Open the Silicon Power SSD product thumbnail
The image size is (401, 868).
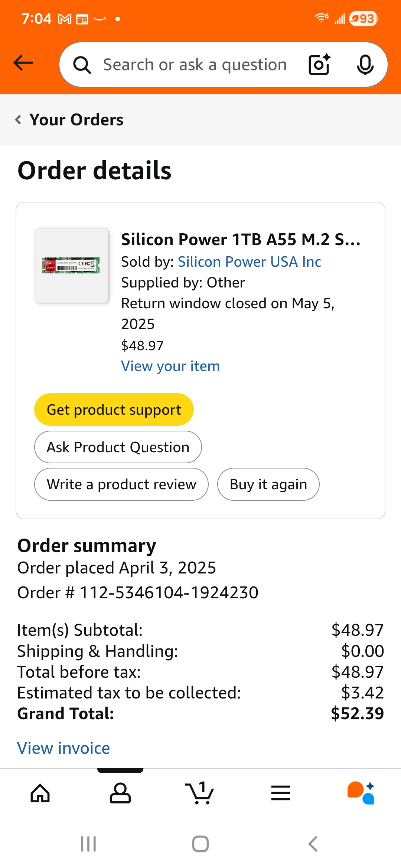point(71,265)
